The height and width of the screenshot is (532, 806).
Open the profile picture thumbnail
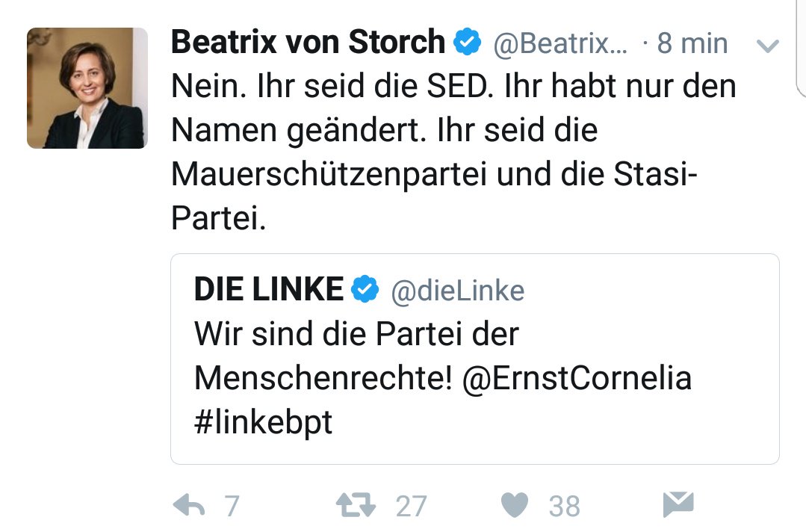tap(87, 88)
